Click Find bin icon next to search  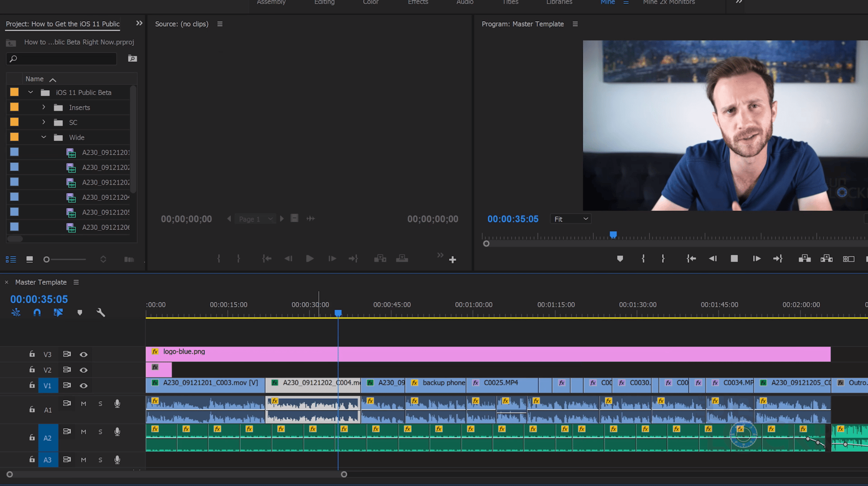tap(132, 58)
